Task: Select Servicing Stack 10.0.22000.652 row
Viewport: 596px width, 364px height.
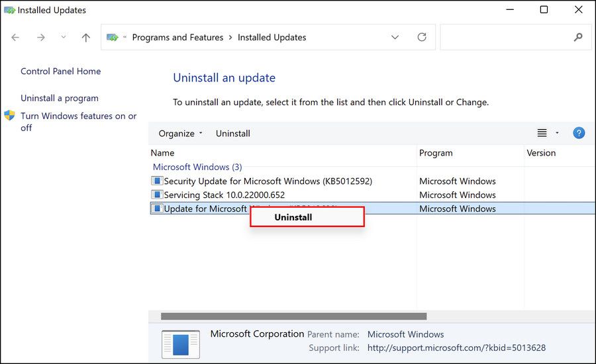Action: pos(372,195)
